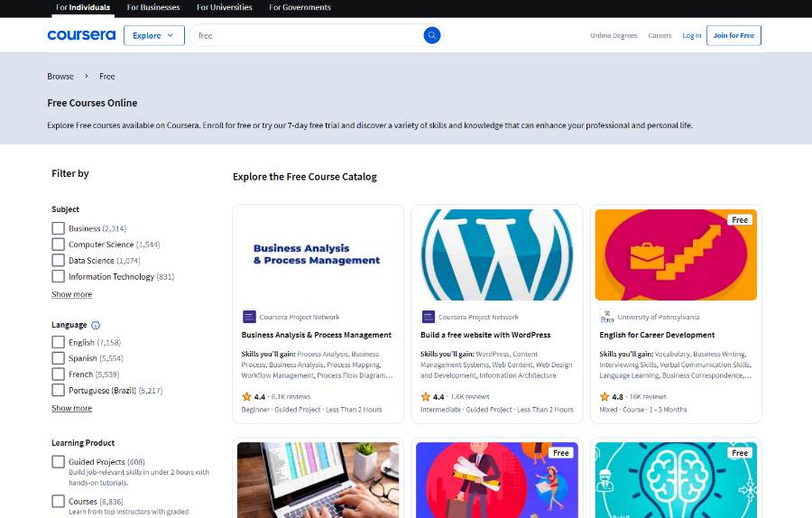This screenshot has width=812, height=518.
Task: Check the Business subject filter
Action: (58, 228)
